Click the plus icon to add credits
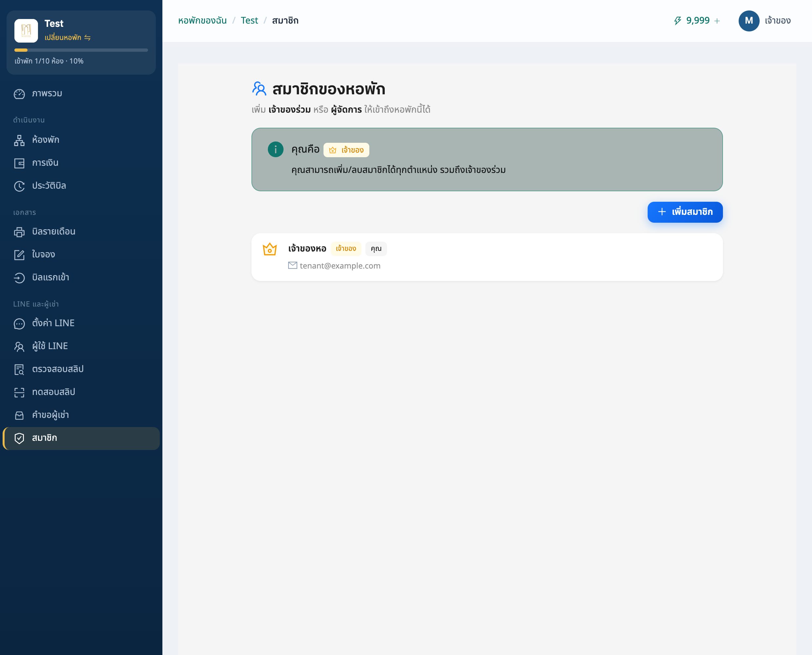The width and height of the screenshot is (812, 655). pos(717,21)
